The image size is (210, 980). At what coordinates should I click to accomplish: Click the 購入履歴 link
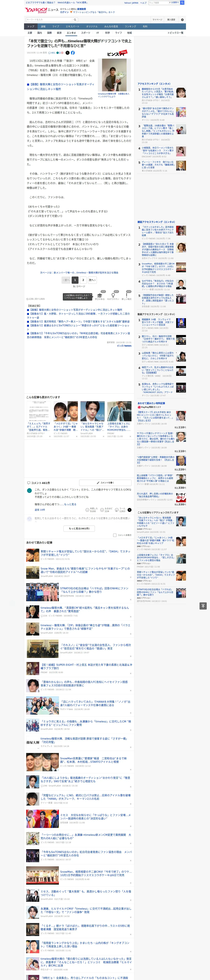coord(171,20)
